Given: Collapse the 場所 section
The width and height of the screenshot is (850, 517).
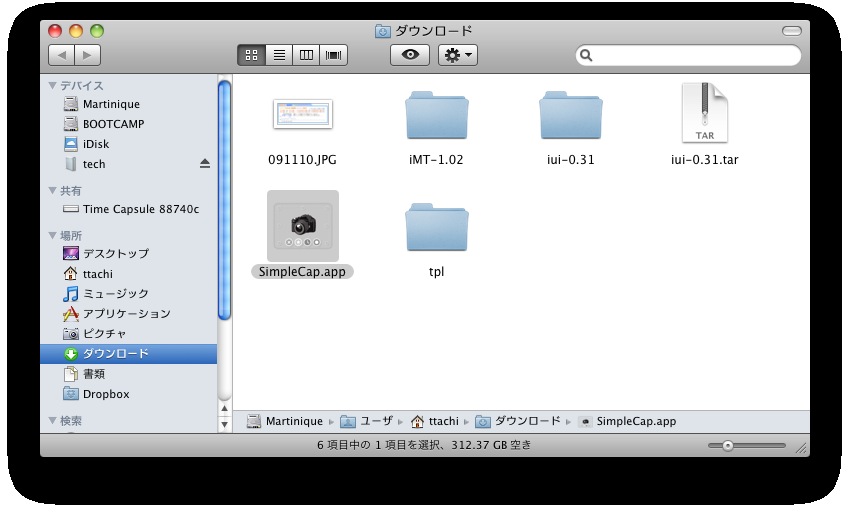Looking at the screenshot, I should (53, 235).
